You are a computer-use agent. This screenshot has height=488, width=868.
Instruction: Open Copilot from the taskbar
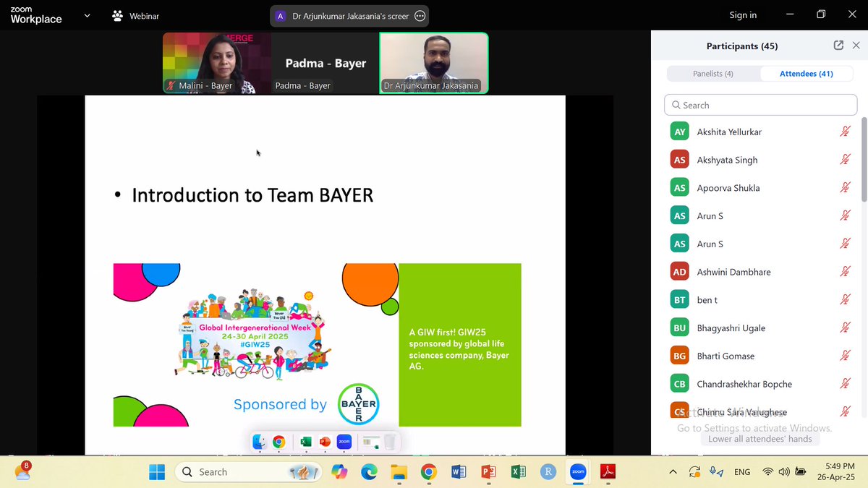click(339, 472)
